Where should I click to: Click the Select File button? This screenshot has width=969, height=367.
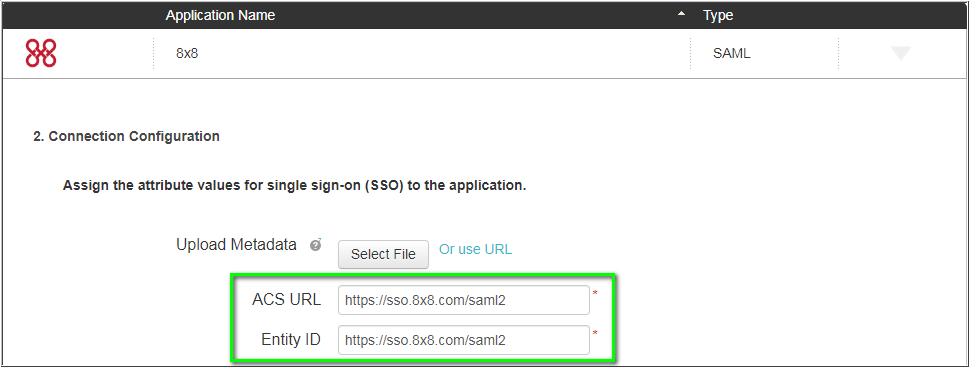383,255
